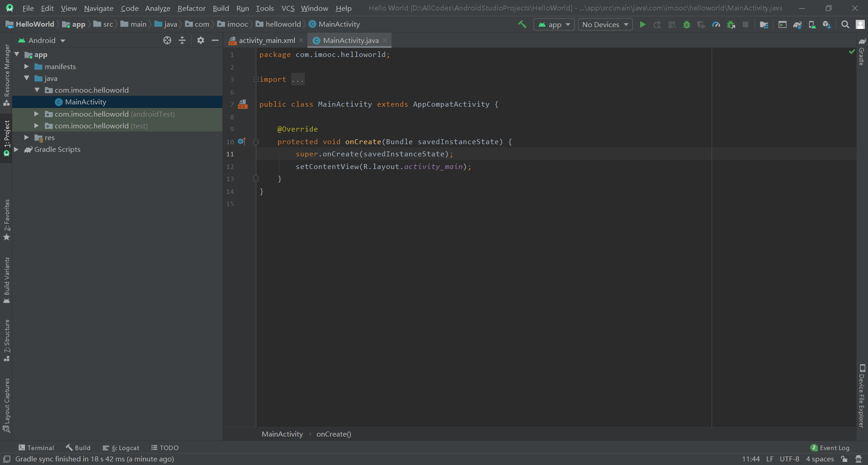This screenshot has height=465, width=868.
Task: Open the Terminal tool window
Action: click(x=36, y=448)
